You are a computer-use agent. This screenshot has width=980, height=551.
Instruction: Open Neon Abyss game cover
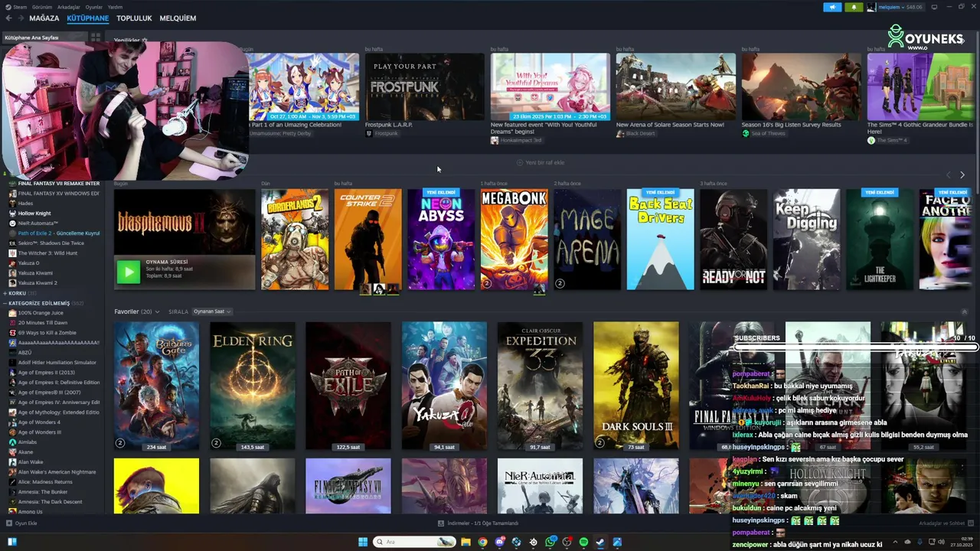coord(441,240)
